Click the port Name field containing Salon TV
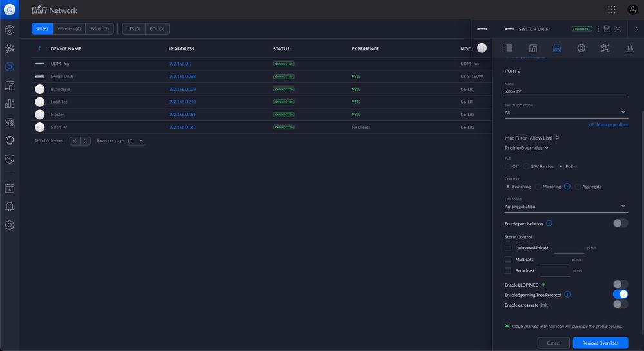644x351 pixels. click(565, 91)
